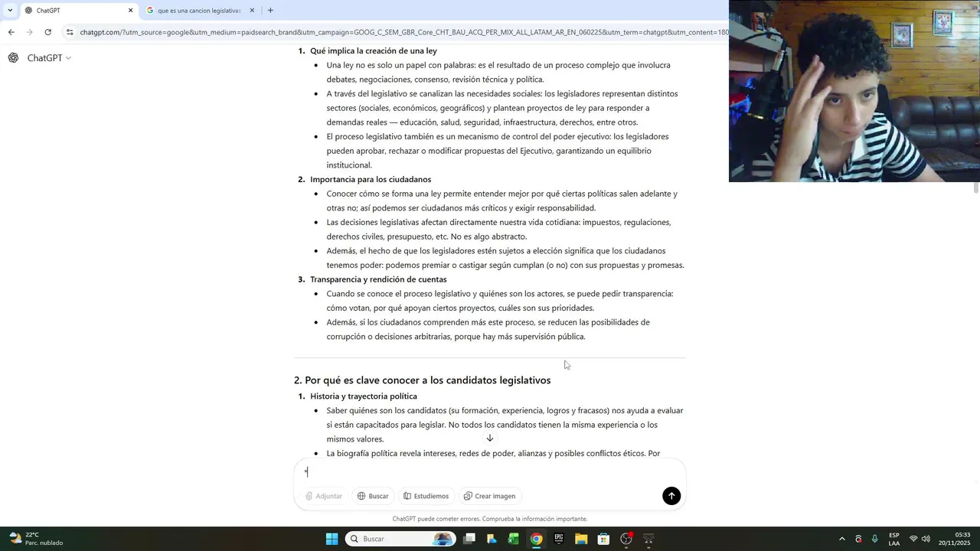Switch the ESP LAA keyboard language

point(894,539)
